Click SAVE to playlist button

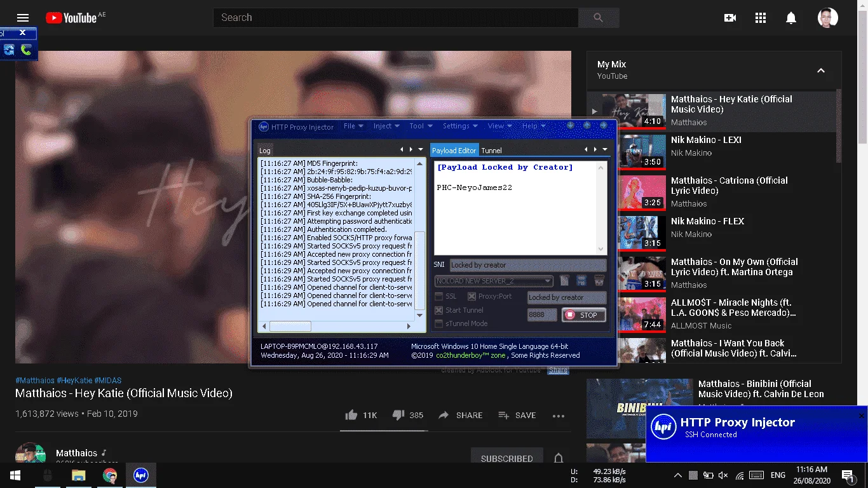tap(517, 415)
